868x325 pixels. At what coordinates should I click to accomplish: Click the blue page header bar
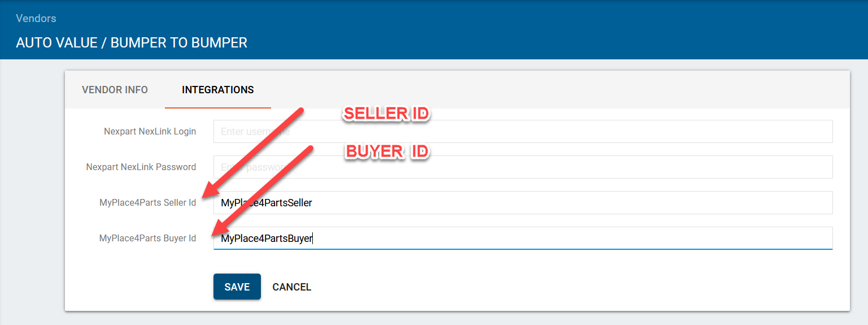[508, 29]
